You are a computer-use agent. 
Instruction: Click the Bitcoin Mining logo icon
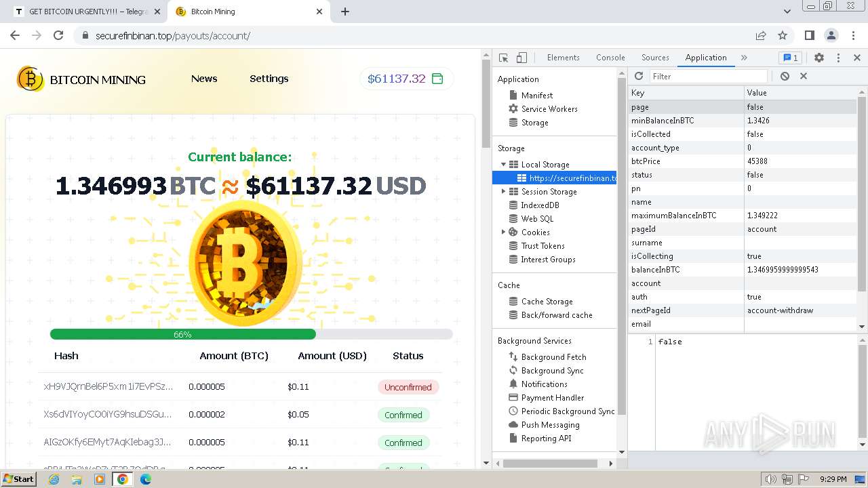[x=30, y=79]
